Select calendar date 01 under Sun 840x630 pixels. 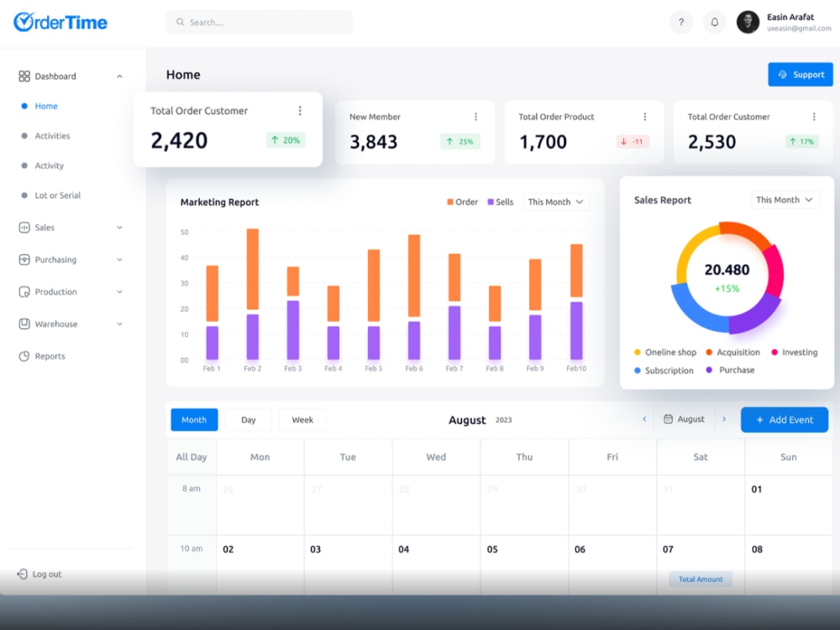756,489
